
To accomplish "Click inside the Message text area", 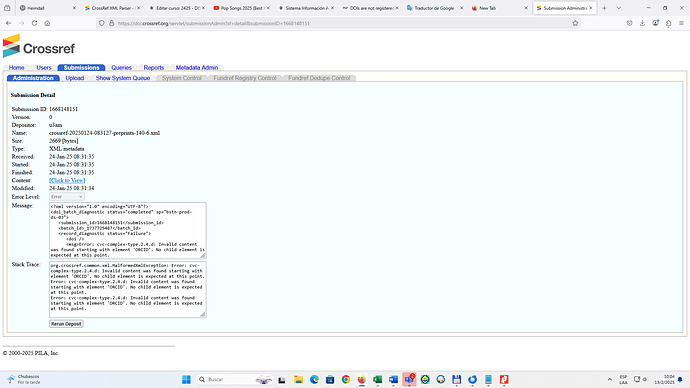I will [x=128, y=231].
